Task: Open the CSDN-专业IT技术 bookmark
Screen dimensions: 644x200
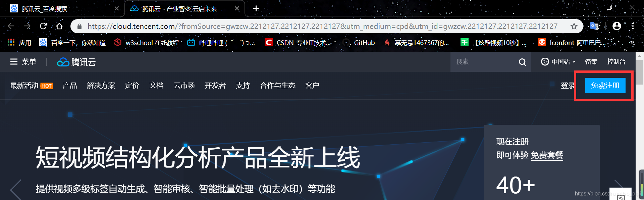Action: [x=298, y=43]
